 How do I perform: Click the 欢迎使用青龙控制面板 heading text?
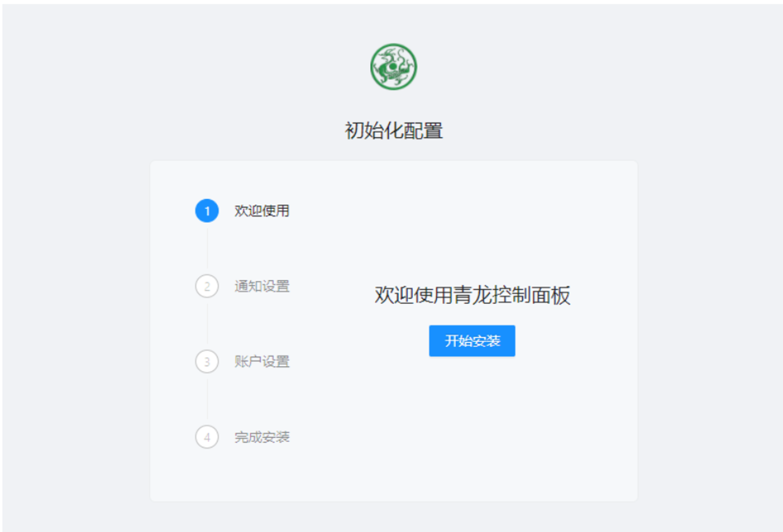coord(472,295)
